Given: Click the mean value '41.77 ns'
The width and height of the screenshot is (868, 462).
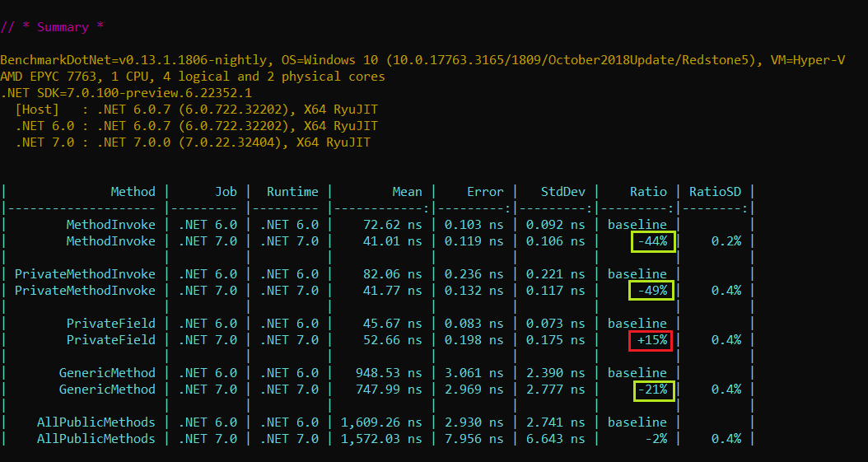Looking at the screenshot, I should (393, 291).
